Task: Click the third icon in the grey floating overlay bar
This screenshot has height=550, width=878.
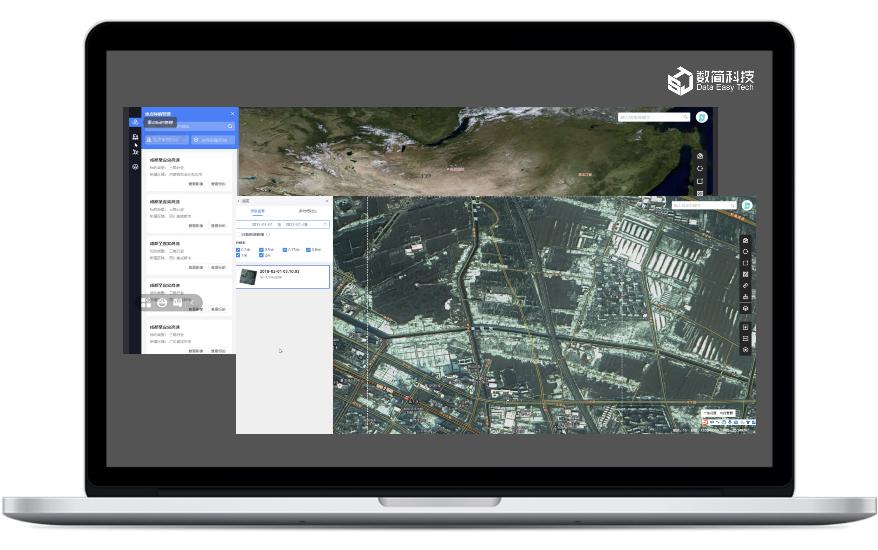Action: (x=178, y=303)
